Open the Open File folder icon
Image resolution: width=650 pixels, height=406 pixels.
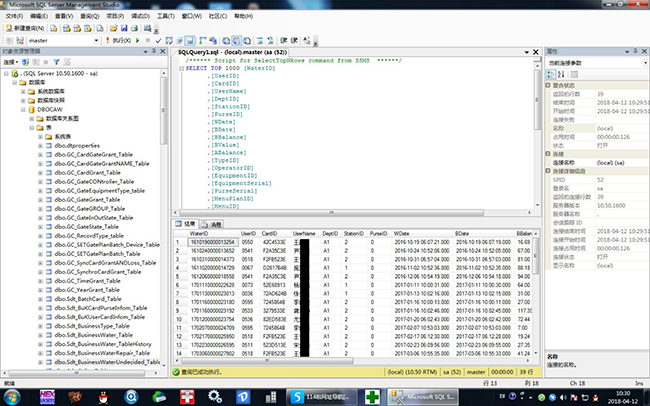point(113,28)
